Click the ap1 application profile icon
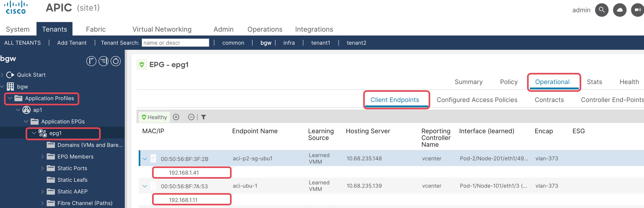644x208 pixels. pos(26,110)
